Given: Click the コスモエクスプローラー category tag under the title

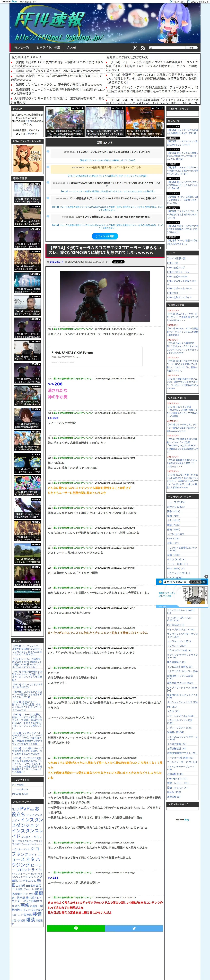Looking at the screenshot, I should [99, 262].
